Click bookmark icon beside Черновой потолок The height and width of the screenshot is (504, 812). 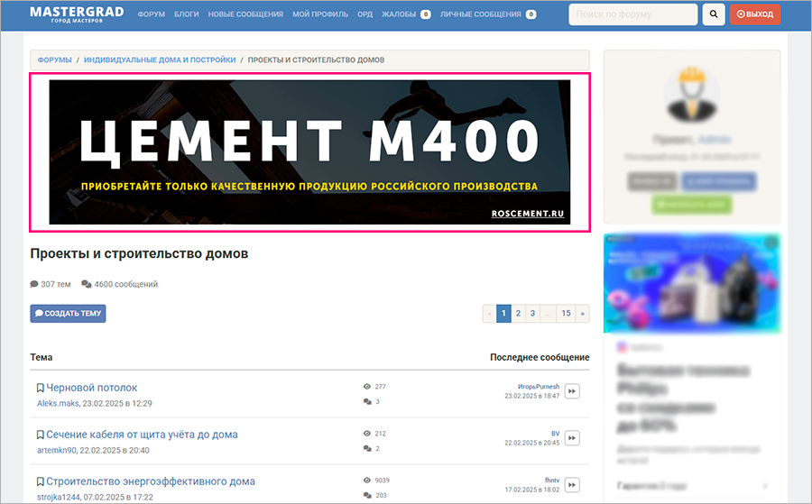[x=41, y=388]
